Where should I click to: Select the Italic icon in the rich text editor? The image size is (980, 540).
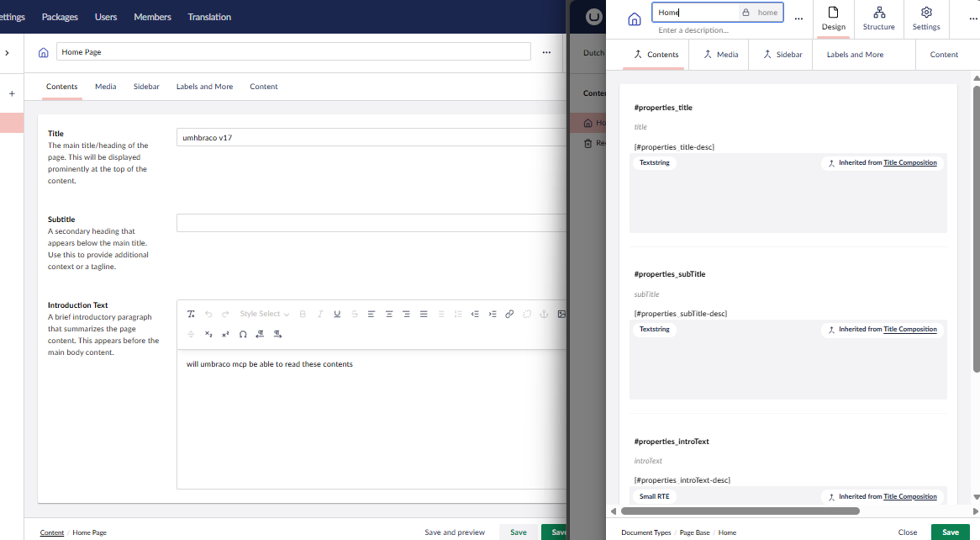point(320,314)
